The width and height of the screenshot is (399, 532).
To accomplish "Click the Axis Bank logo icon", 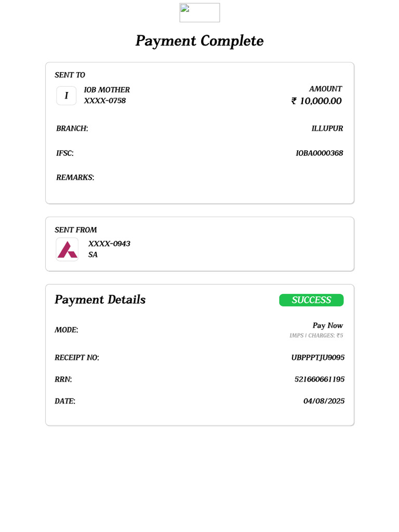I will [67, 249].
